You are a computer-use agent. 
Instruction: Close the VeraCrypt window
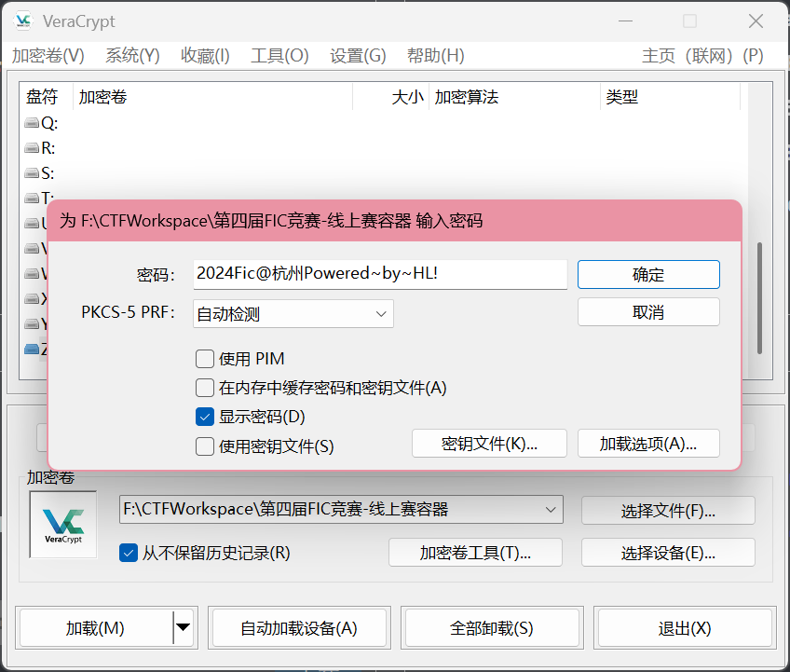coord(756,21)
